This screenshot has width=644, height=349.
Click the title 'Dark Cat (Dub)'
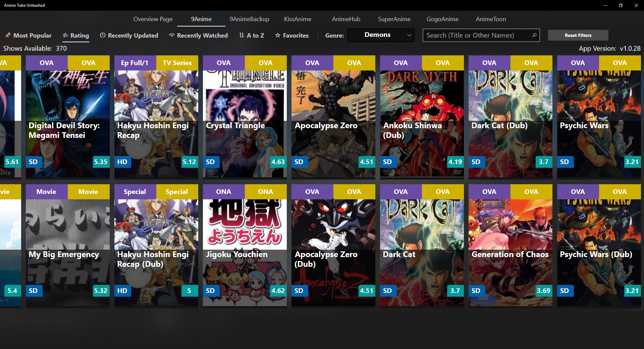[499, 126]
